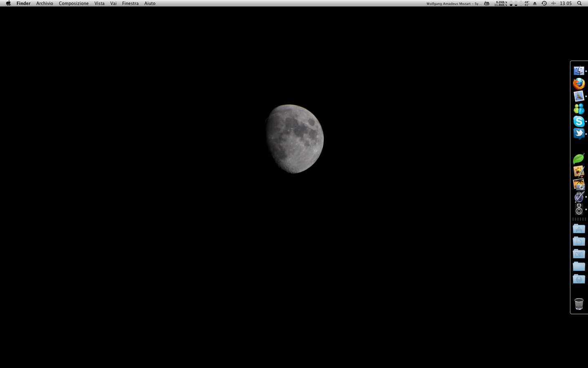The height and width of the screenshot is (368, 588).
Task: Click the Mozart now-playing track text
Action: click(x=454, y=4)
